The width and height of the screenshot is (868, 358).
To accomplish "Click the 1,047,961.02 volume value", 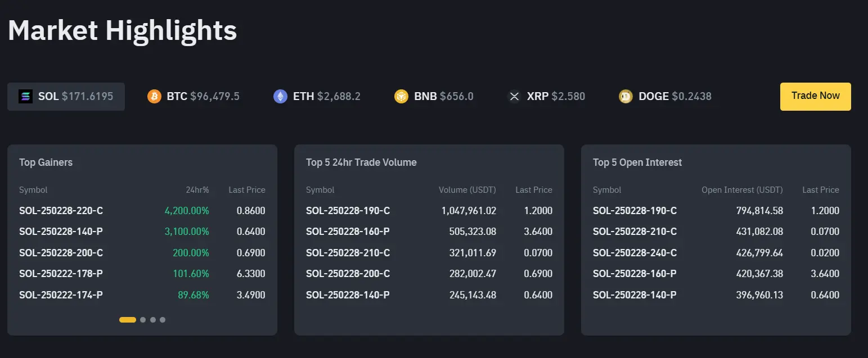I will point(469,211).
